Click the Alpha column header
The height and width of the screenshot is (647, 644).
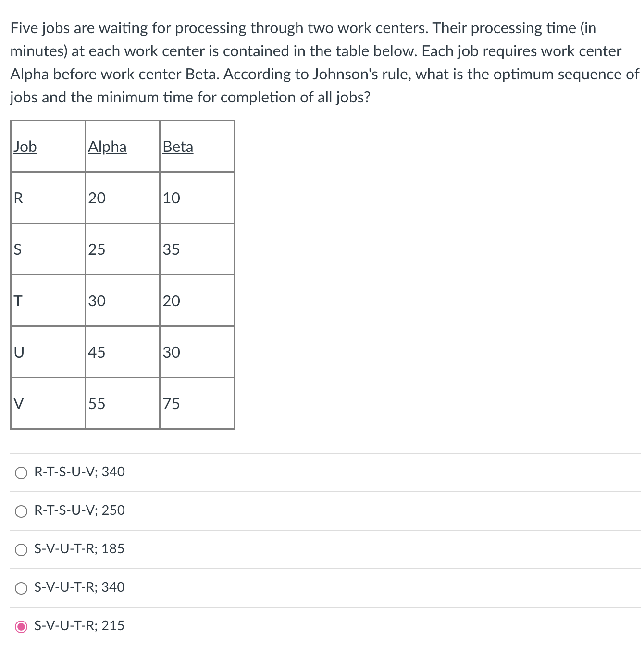[x=107, y=147]
